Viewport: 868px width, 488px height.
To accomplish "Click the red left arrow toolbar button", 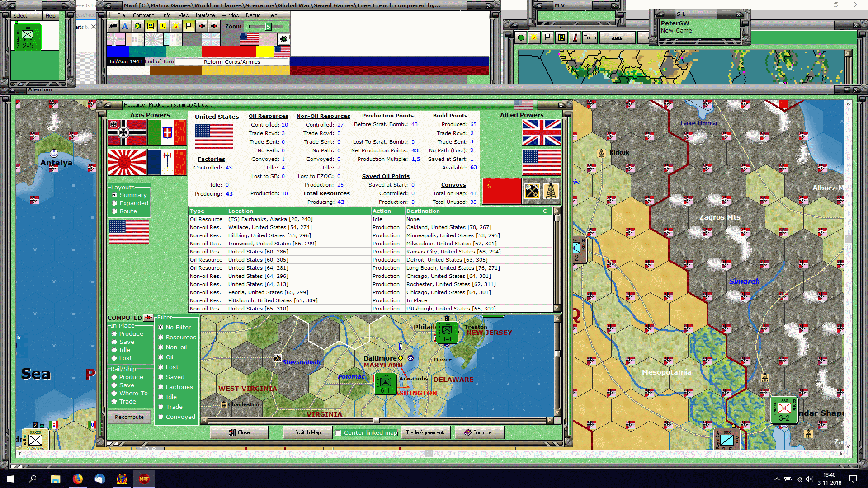I will (x=201, y=26).
